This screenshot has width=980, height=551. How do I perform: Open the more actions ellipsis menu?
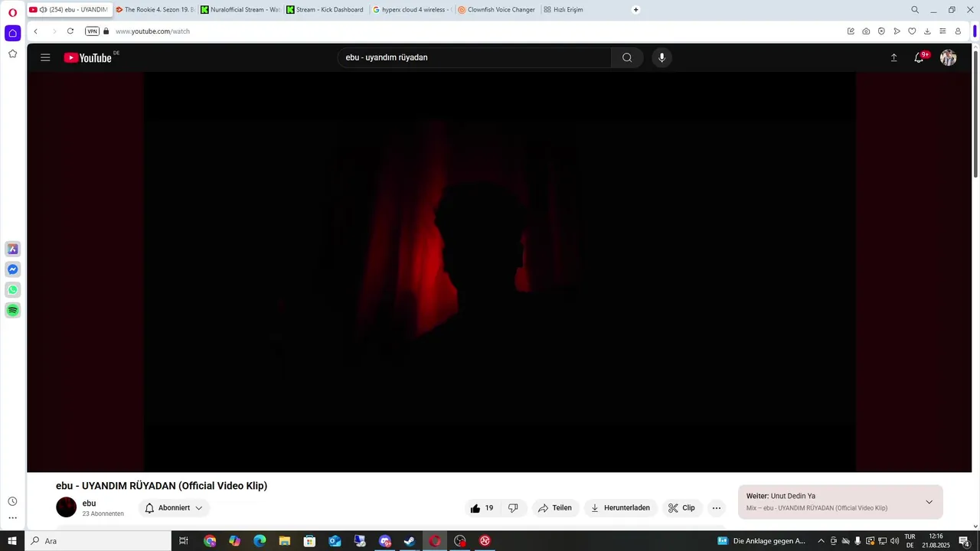click(x=717, y=508)
